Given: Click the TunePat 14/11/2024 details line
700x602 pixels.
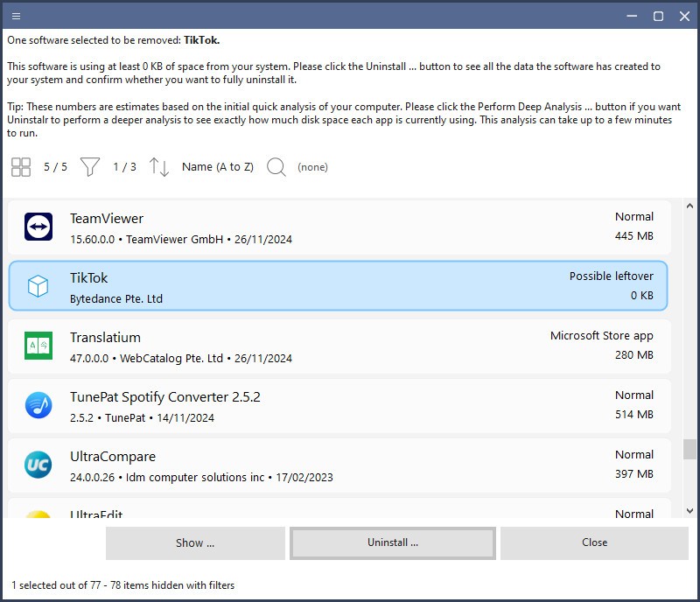Looking at the screenshot, I should click(x=142, y=418).
